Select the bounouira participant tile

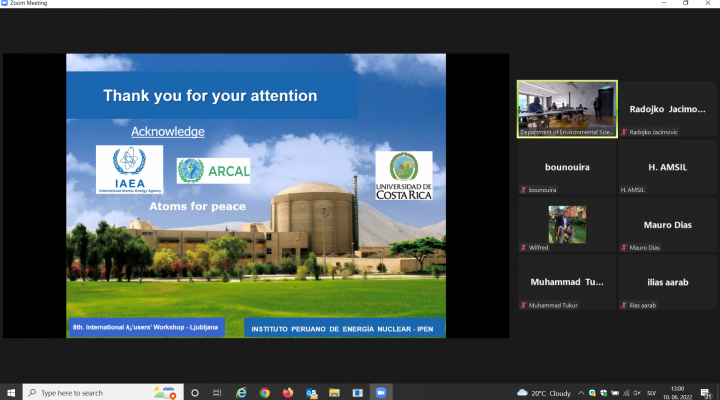567,167
